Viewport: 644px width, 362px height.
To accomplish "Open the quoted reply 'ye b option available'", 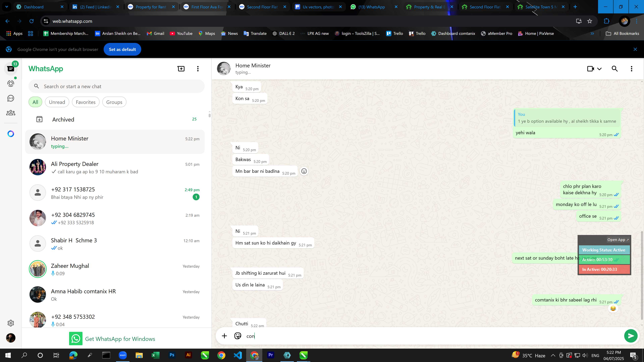I will click(567, 118).
